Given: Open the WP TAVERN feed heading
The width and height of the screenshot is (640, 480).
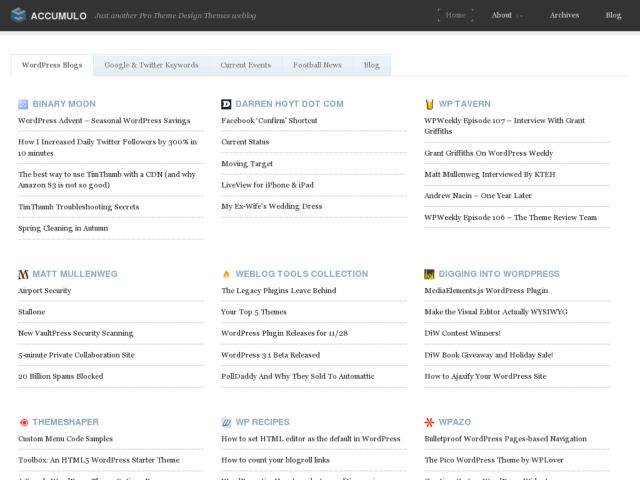Looking at the screenshot, I should [x=464, y=104].
